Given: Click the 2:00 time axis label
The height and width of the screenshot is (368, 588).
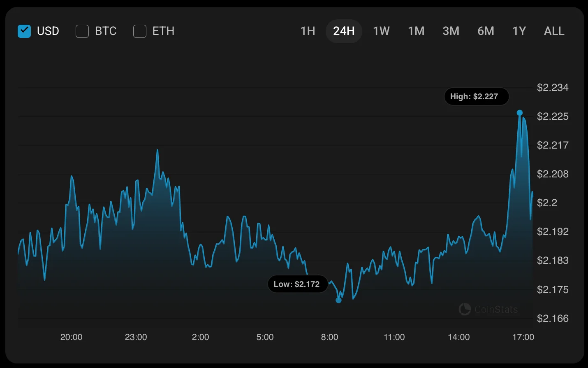Looking at the screenshot, I should click(201, 337).
